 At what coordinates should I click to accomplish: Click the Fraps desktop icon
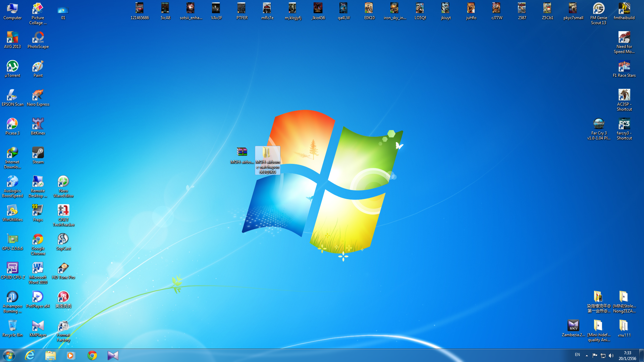pyautogui.click(x=38, y=211)
